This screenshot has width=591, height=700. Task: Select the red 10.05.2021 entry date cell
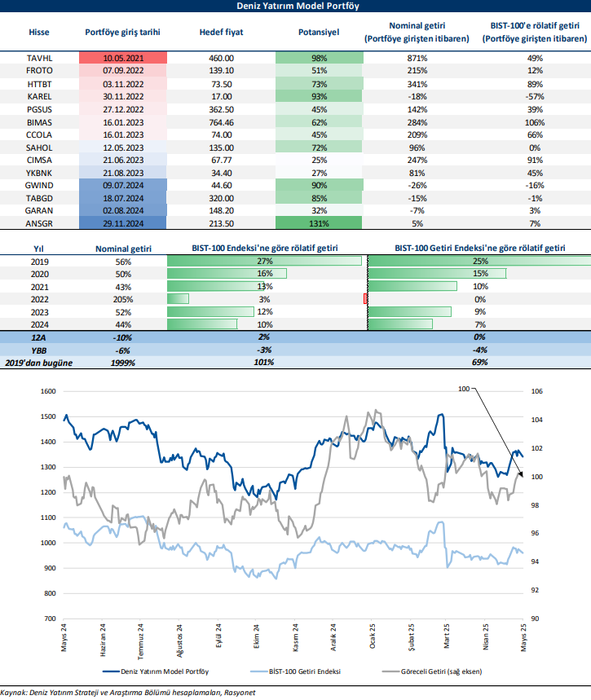coord(123,59)
